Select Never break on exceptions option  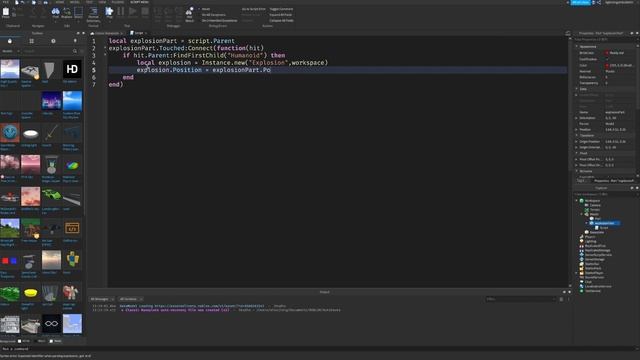tap(206, 9)
